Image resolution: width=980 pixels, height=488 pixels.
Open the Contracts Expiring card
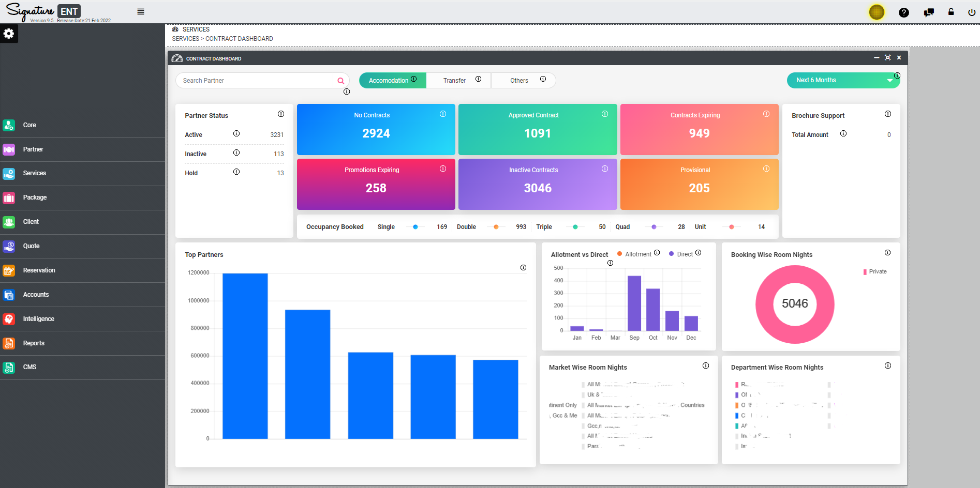(x=699, y=129)
